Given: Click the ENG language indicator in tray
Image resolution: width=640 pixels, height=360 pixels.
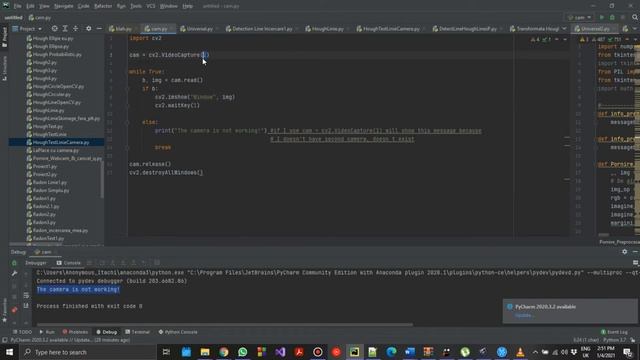Looking at the screenshot, I should tap(585, 352).
